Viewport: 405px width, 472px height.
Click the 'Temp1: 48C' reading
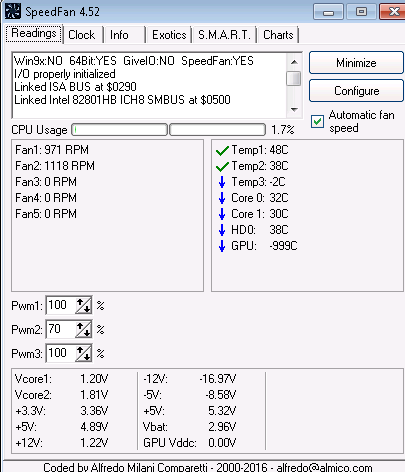(260, 150)
